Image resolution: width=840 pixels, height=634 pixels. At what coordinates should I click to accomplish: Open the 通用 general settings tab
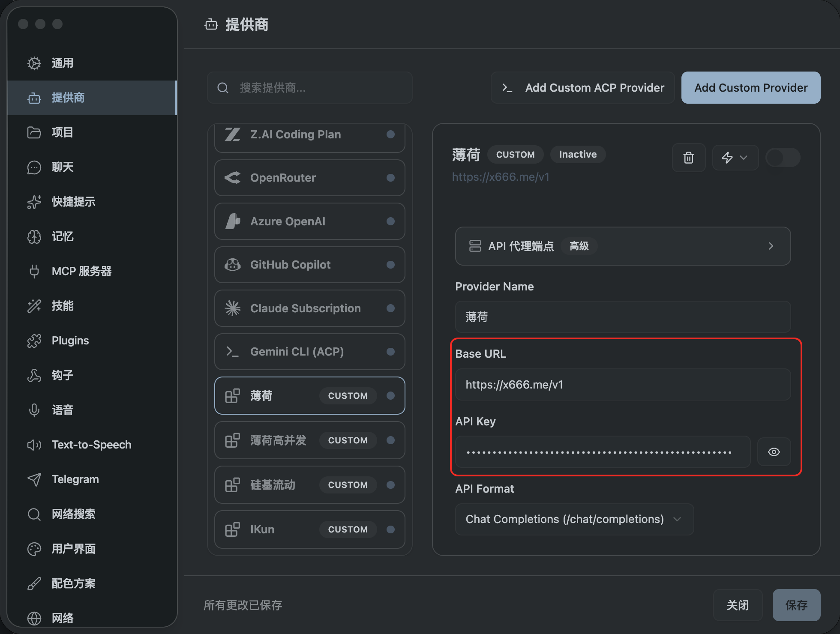pyautogui.click(x=92, y=63)
